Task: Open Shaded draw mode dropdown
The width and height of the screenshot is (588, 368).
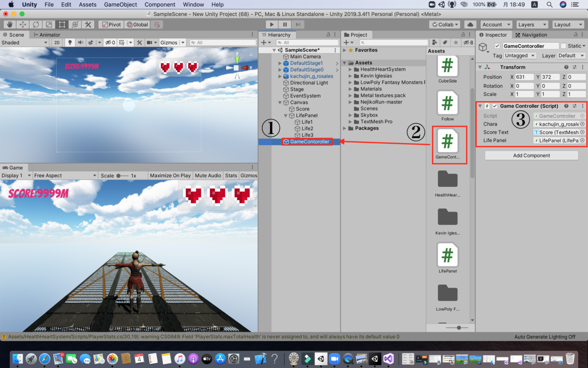Action: [x=24, y=43]
